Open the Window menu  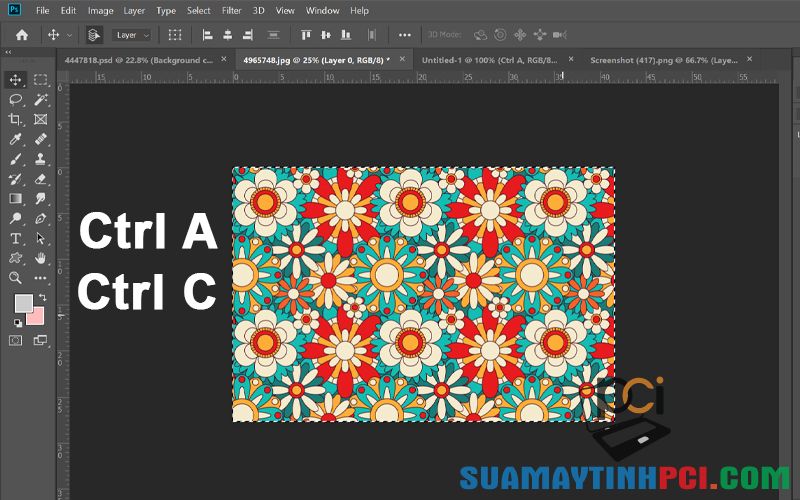click(x=322, y=10)
